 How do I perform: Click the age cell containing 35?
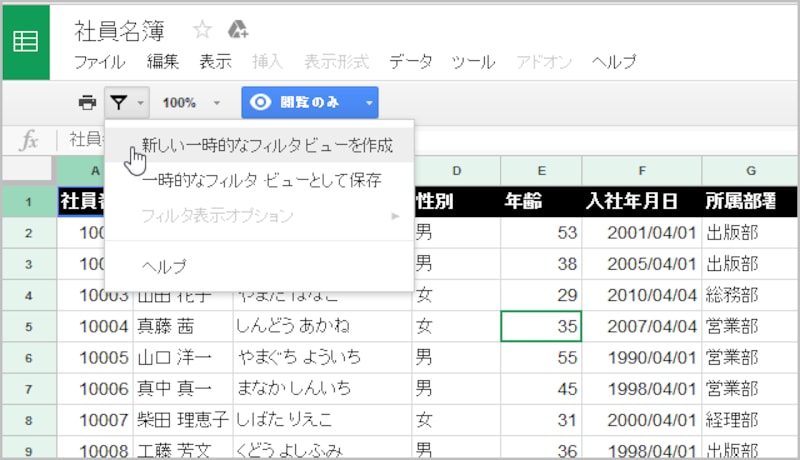[541, 326]
